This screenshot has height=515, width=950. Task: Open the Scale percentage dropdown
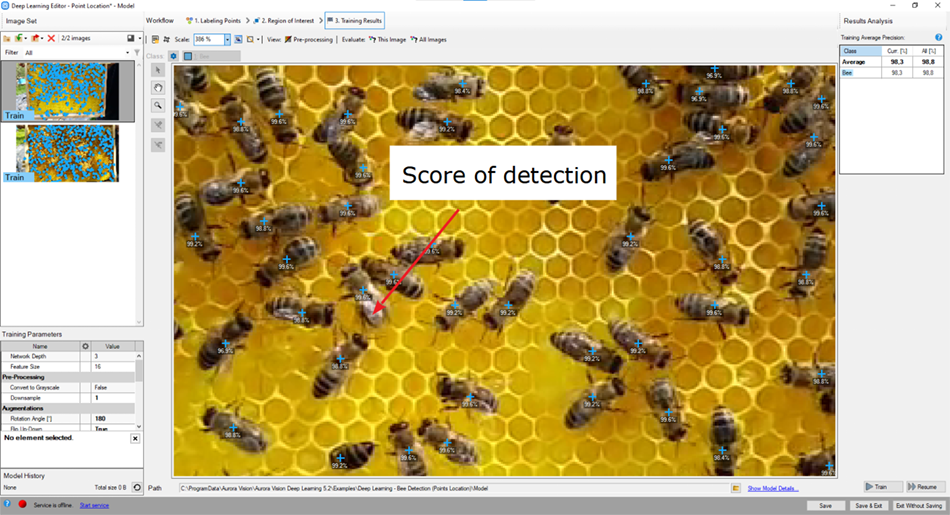point(227,39)
